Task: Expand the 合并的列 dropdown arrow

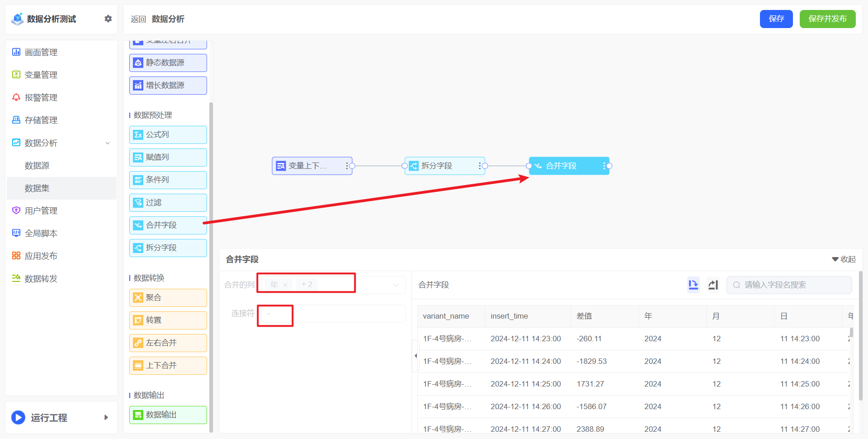Action: click(x=396, y=285)
